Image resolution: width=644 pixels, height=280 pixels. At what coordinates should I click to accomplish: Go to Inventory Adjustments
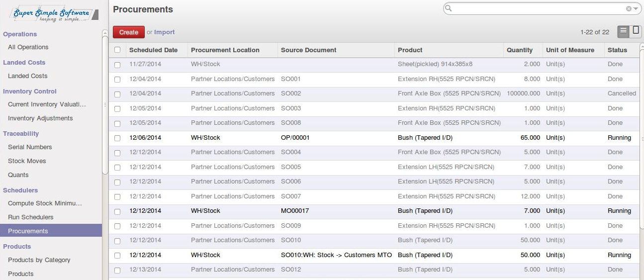point(40,118)
